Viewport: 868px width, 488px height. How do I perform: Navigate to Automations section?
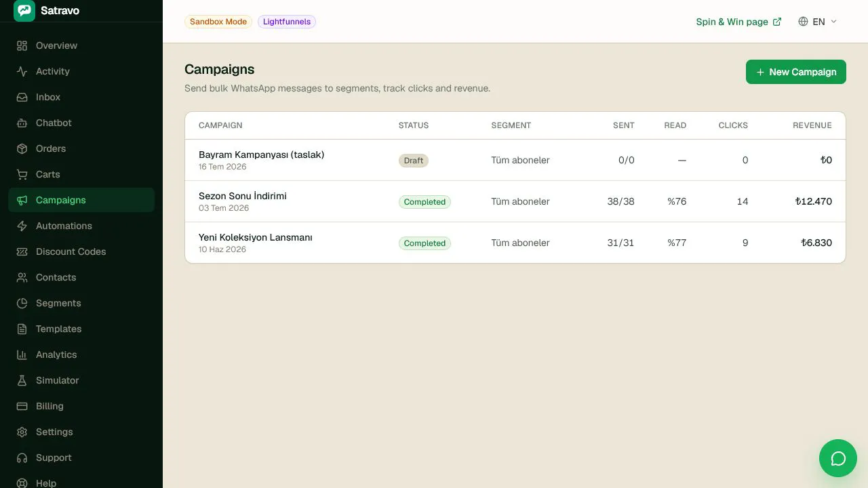(x=81, y=226)
